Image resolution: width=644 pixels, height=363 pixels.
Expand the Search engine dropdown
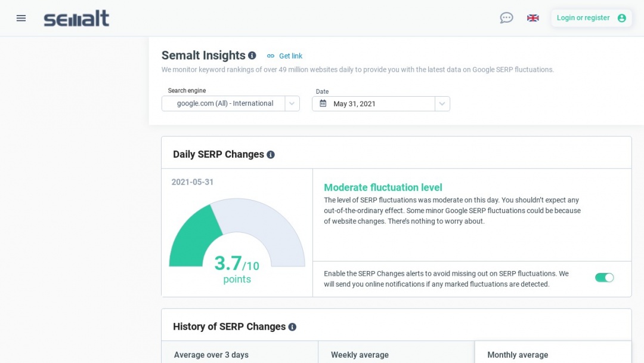(x=292, y=103)
